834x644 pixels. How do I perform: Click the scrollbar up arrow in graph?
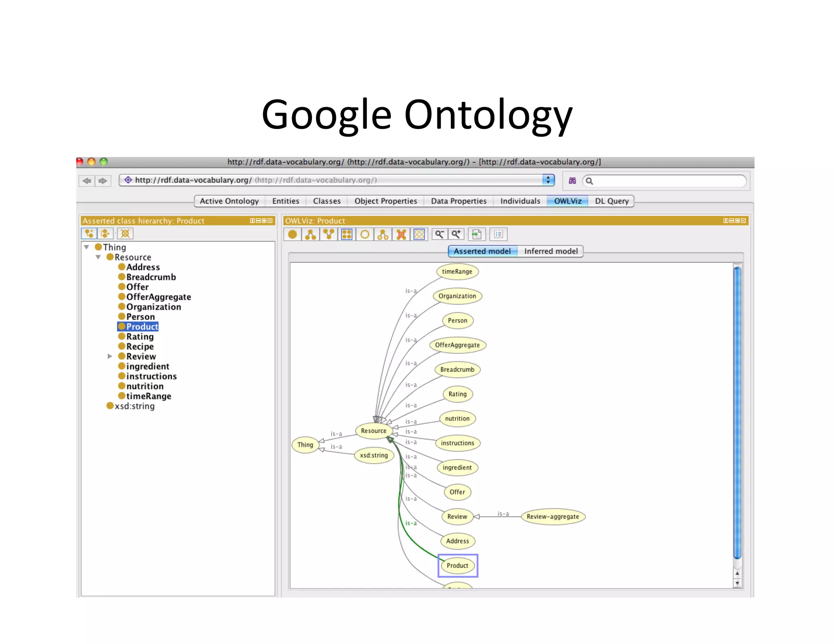click(x=737, y=574)
